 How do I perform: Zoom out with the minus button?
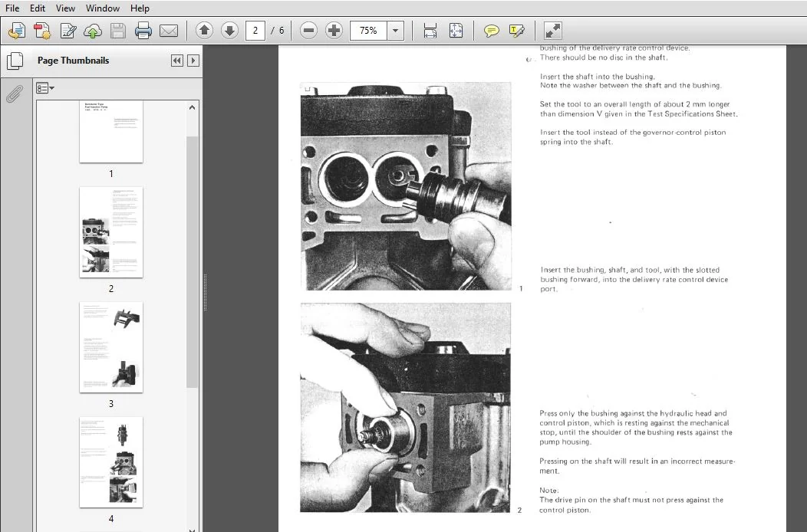(x=309, y=31)
